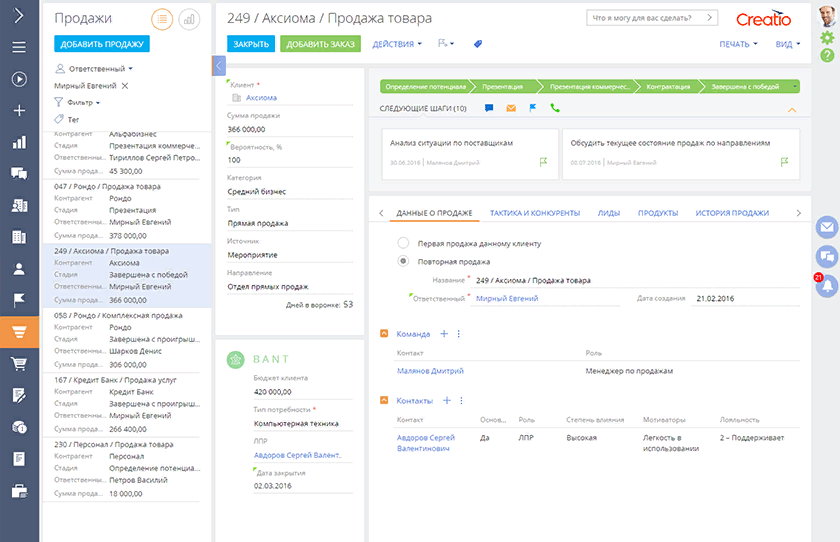Open notifications bell in right panel
This screenshot has width=840, height=542.
pos(827,286)
